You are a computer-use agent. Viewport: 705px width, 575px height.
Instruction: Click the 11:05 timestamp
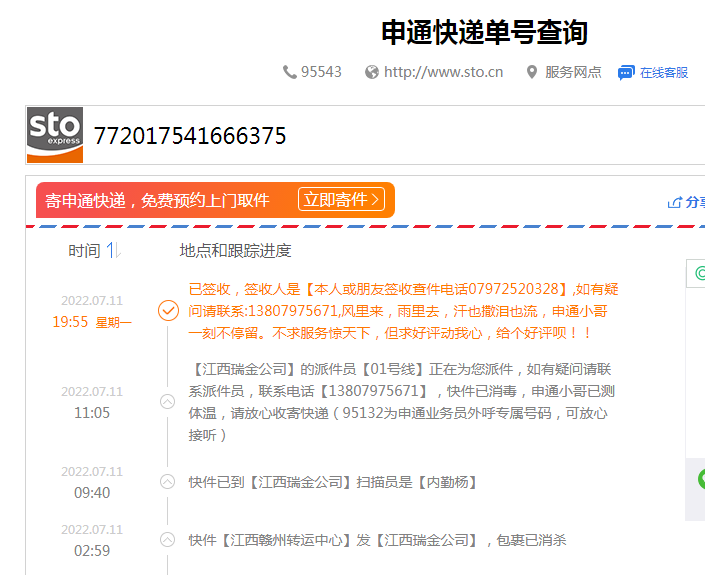[92, 413]
